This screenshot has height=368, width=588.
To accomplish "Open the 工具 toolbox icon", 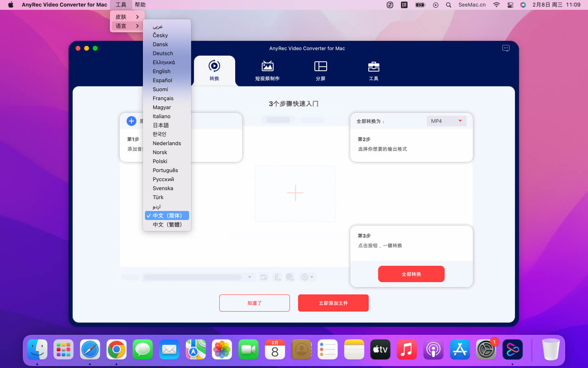I will (373, 66).
